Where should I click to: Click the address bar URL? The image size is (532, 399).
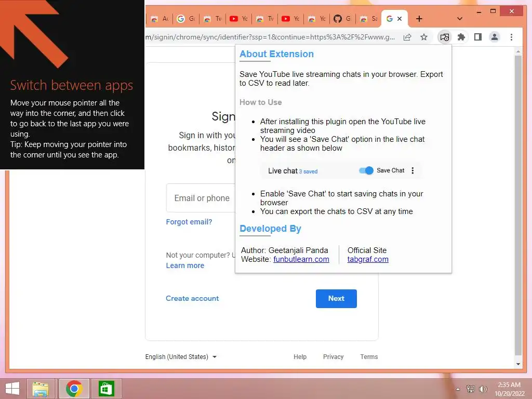[x=270, y=37]
